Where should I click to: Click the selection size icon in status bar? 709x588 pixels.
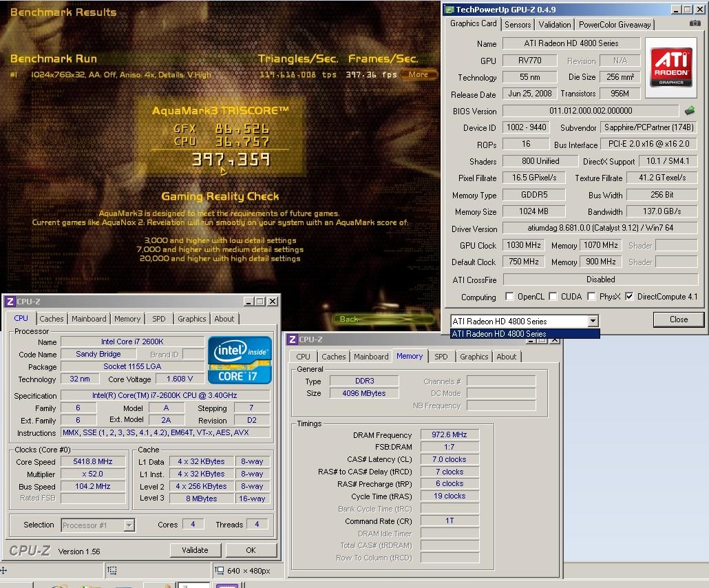[x=220, y=570]
